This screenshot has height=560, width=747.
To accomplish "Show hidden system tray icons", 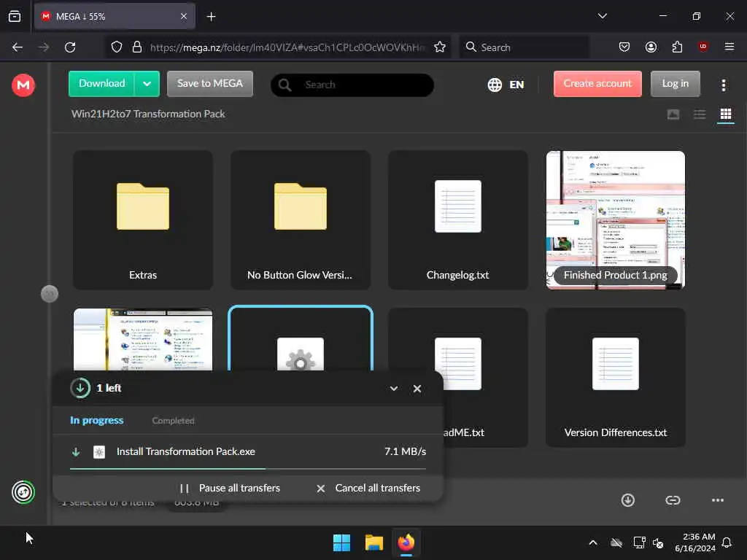I will coord(592,542).
